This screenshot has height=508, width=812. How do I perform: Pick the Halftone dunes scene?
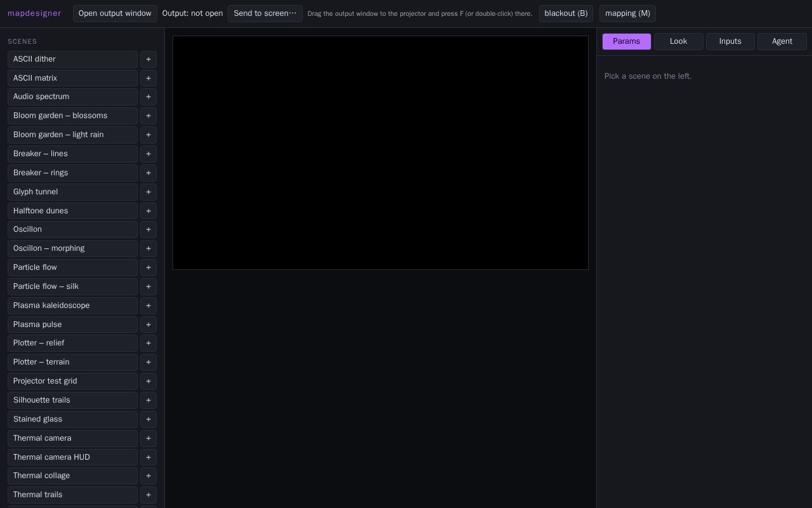(x=72, y=211)
